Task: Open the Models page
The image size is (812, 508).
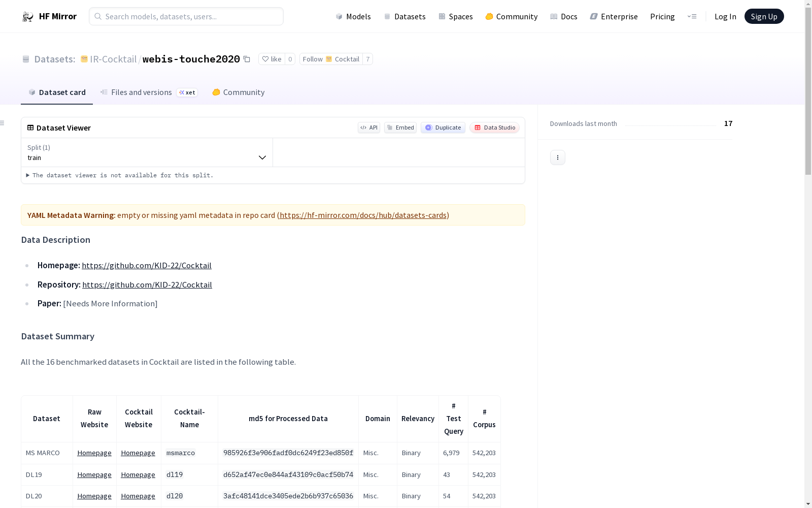Action: click(353, 16)
